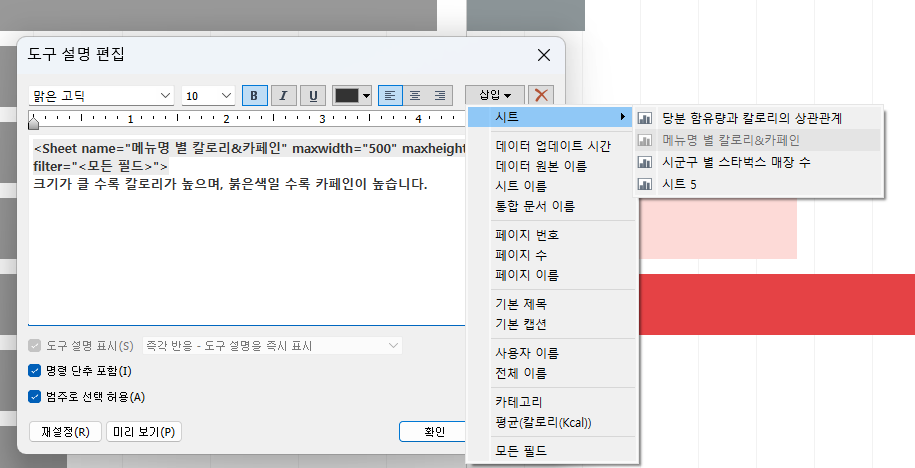Click the ruler left indent marker
The image size is (915, 468).
[x=34, y=121]
